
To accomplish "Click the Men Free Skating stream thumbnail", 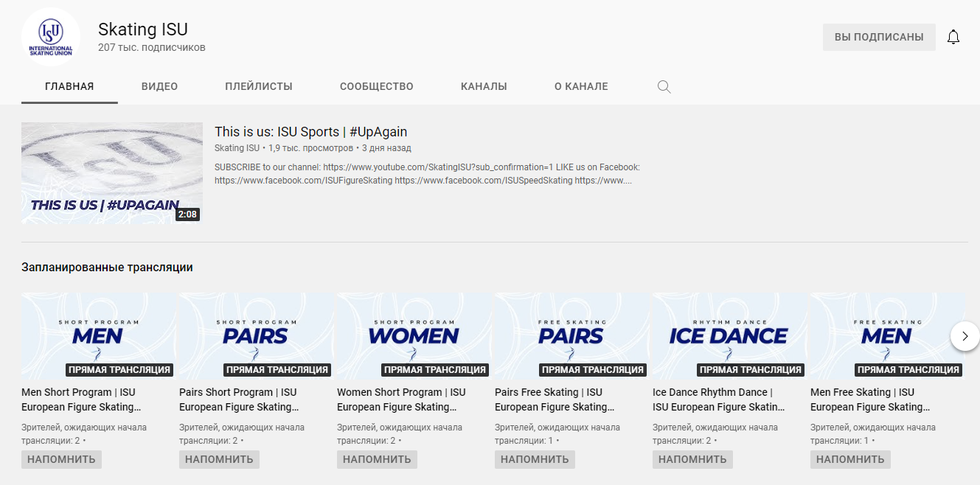I will (x=886, y=336).
